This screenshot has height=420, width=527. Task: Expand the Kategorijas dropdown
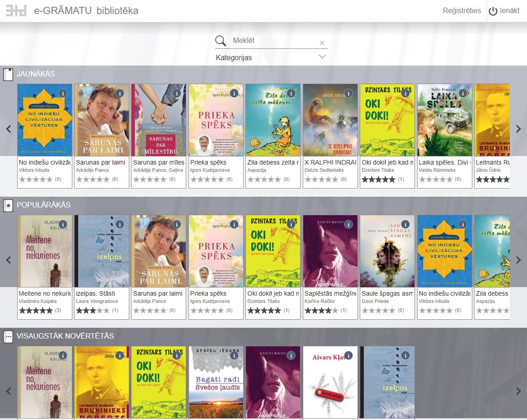[322, 57]
